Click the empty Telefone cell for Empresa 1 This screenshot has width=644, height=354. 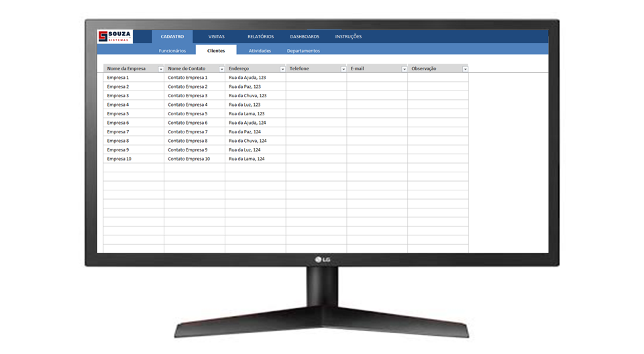click(316, 78)
